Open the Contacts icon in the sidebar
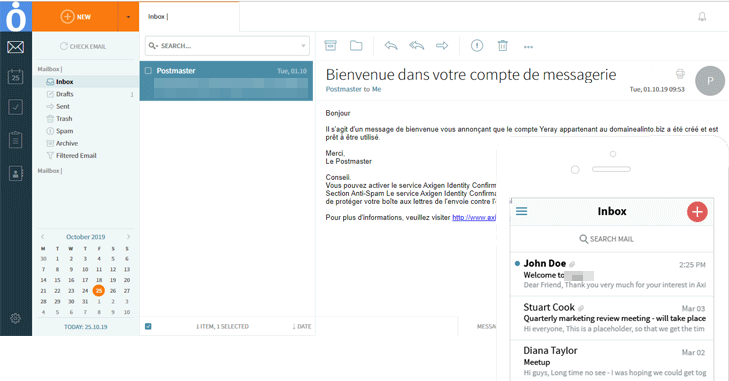Image resolution: width=729 pixels, height=381 pixels. pyautogui.click(x=15, y=174)
